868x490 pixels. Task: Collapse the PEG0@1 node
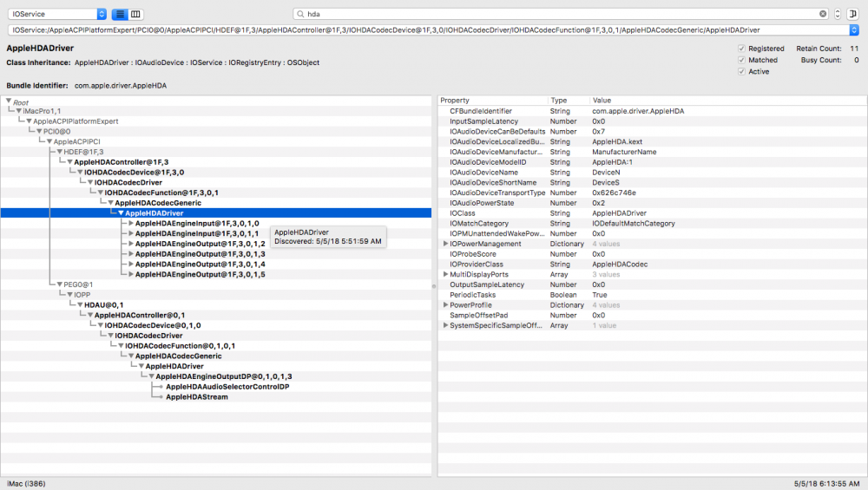click(x=59, y=284)
